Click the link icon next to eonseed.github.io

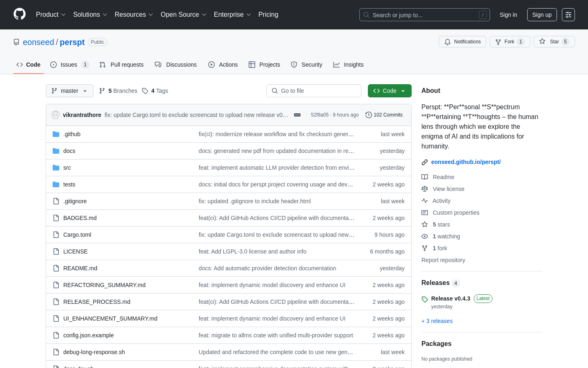click(425, 162)
